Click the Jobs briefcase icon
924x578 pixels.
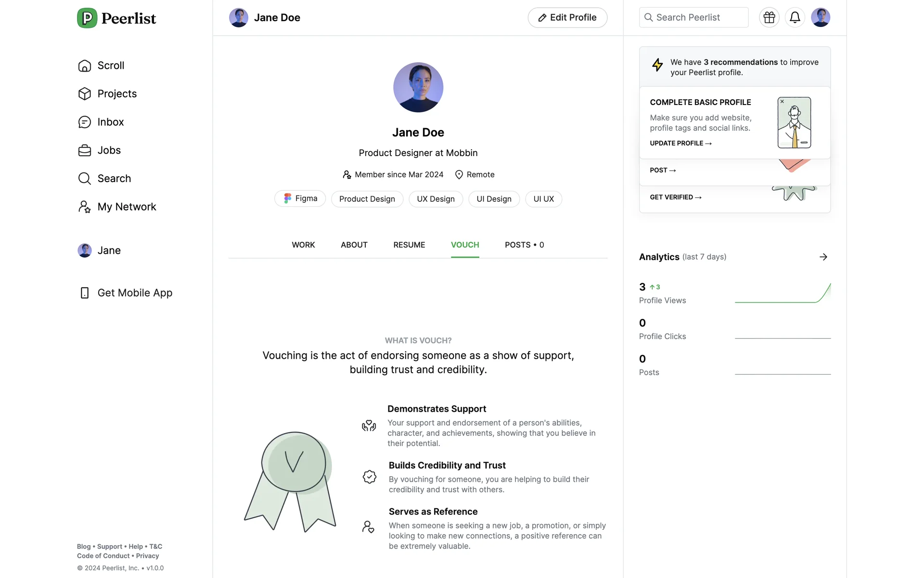pos(85,151)
